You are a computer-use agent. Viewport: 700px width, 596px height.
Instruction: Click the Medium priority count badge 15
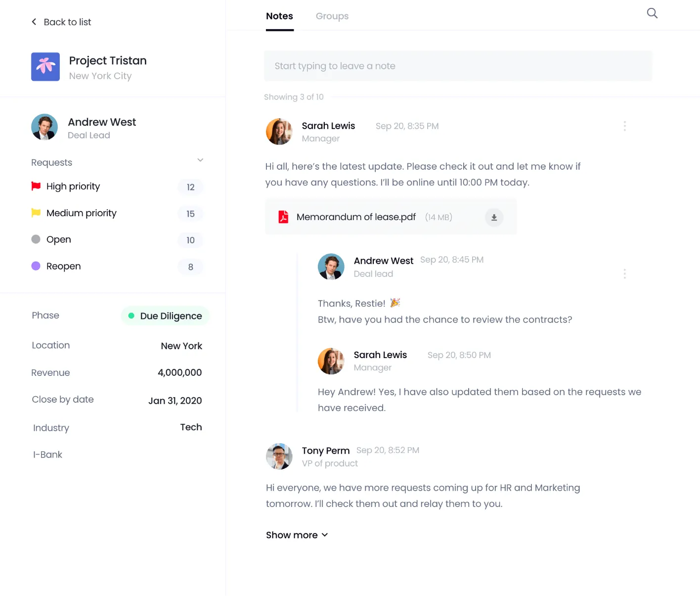191,214
